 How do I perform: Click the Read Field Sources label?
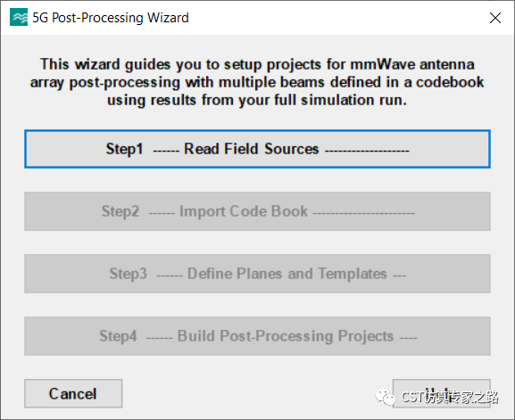pos(252,149)
